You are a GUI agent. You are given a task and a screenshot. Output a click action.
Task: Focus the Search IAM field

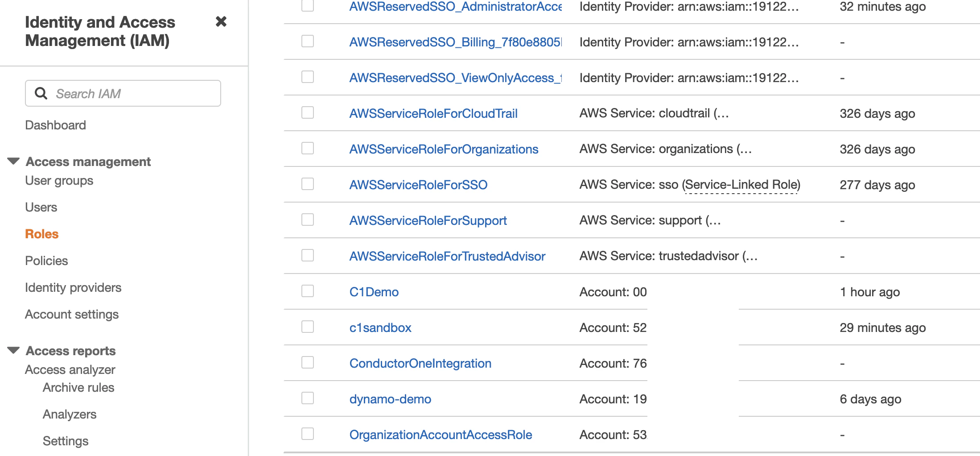(123, 93)
